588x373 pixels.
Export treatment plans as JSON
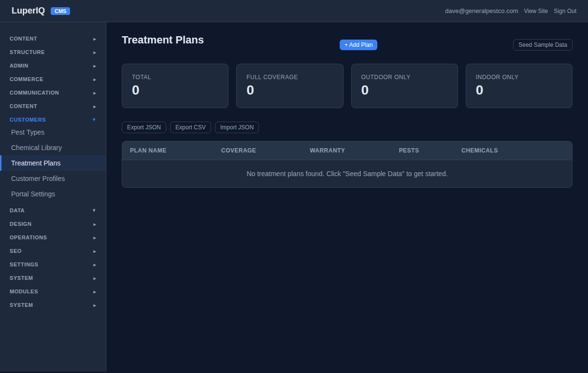pos(144,127)
